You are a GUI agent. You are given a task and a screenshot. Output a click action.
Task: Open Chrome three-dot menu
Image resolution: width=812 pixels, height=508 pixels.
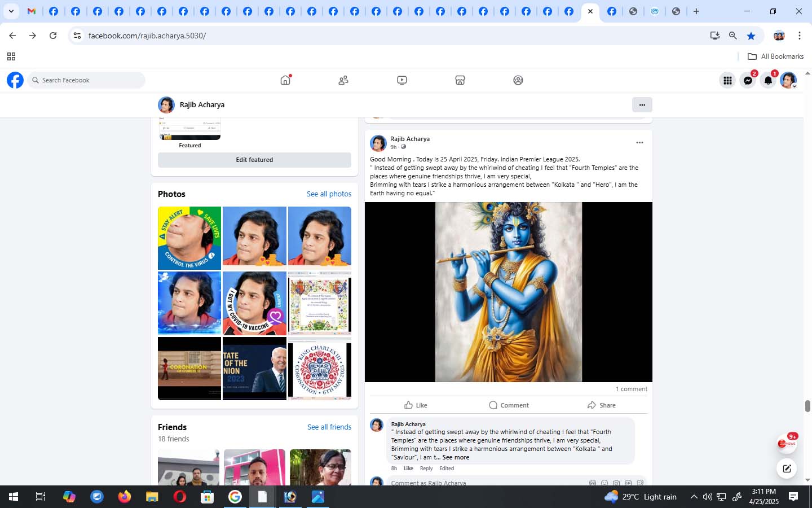800,36
